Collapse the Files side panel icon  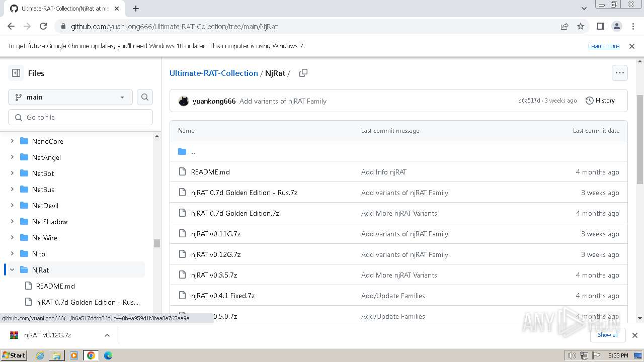coord(16,73)
